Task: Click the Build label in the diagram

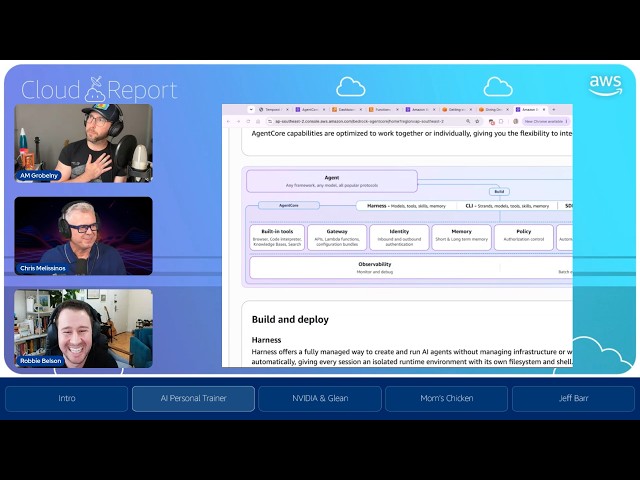Action: 499,191
